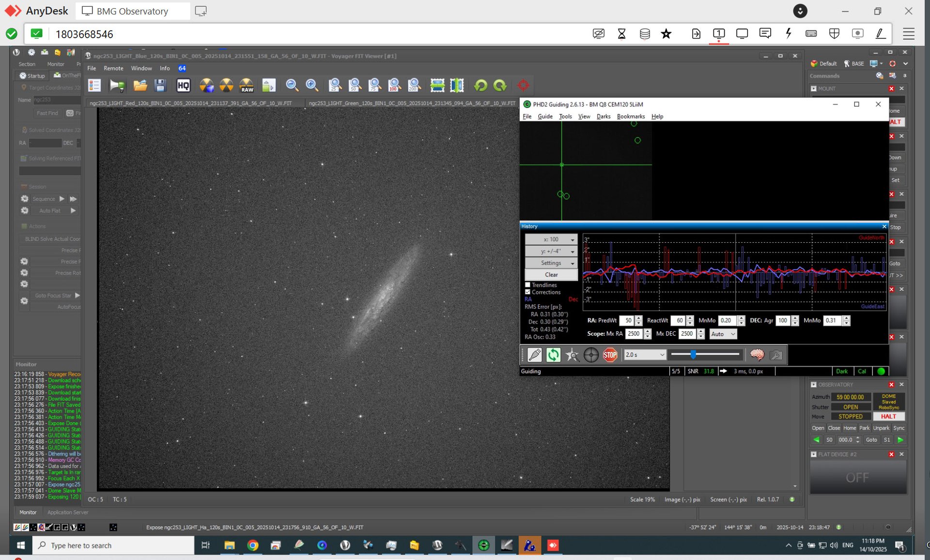Click the zoom 100 percent icon

pos(394,86)
